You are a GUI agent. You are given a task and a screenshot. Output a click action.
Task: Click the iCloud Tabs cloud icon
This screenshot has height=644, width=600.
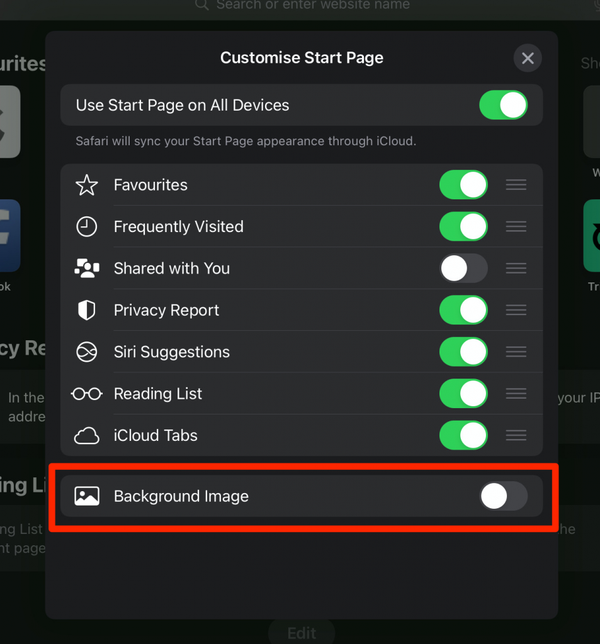(x=87, y=436)
